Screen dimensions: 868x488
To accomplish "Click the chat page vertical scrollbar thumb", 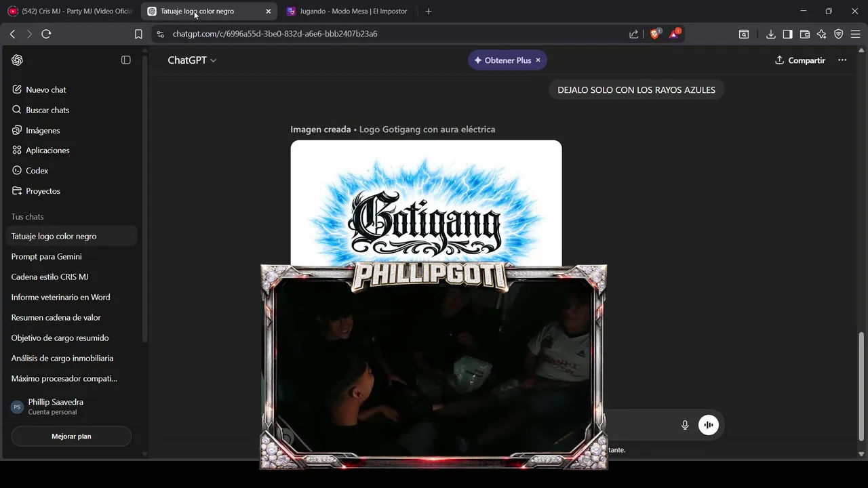I will [x=862, y=386].
